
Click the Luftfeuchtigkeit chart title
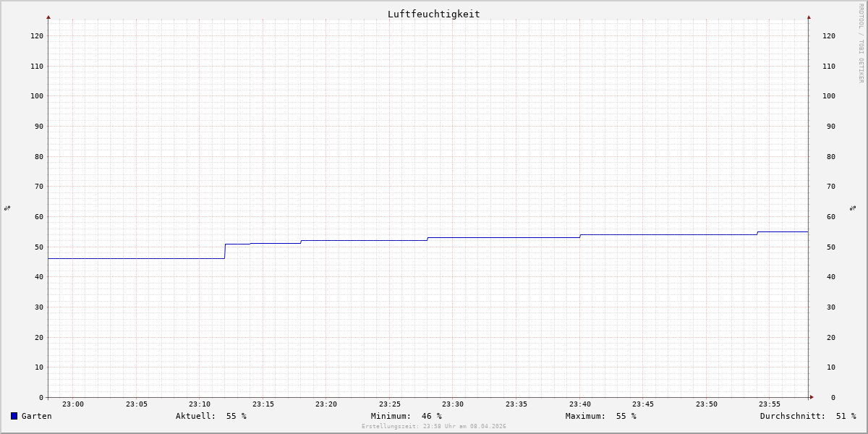click(x=434, y=14)
